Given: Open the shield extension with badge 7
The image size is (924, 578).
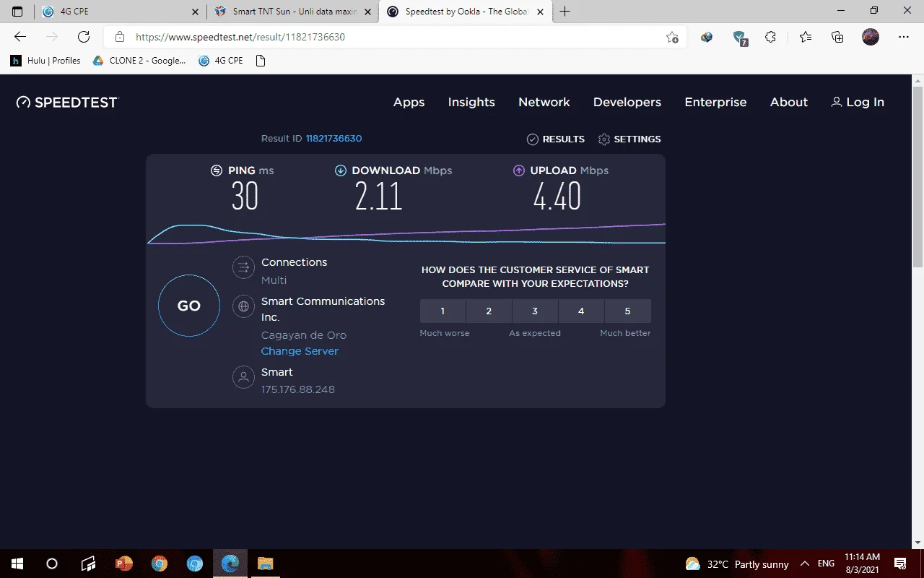Looking at the screenshot, I should [739, 38].
